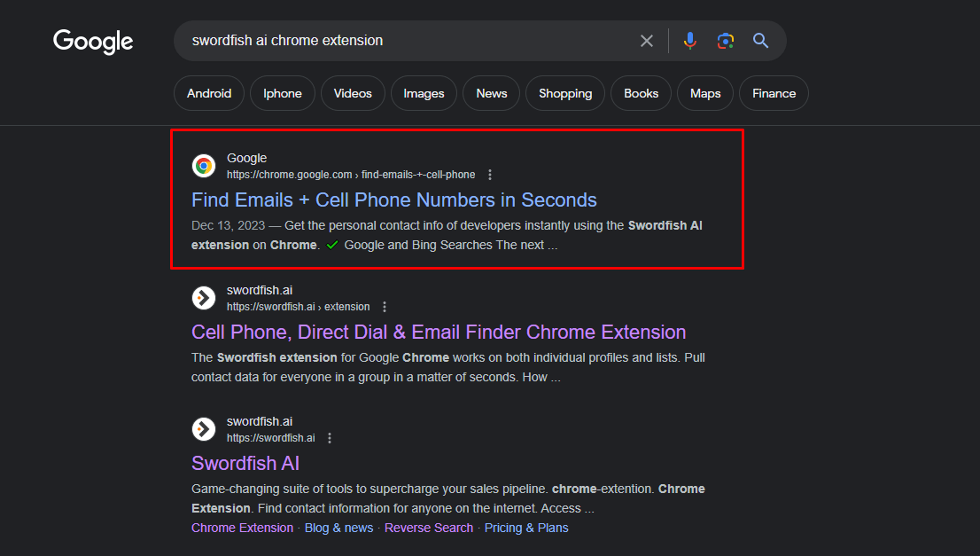Open the Swordfish AI result title
The image size is (980, 556).
(x=245, y=464)
